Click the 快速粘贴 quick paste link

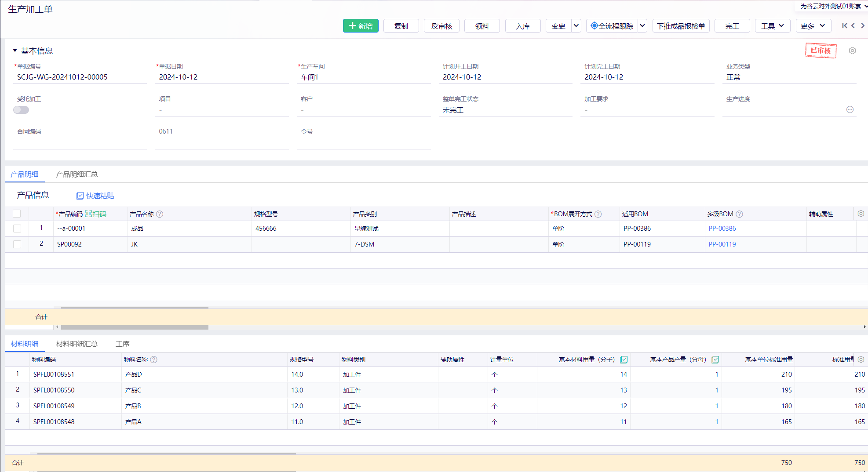[x=95, y=196]
